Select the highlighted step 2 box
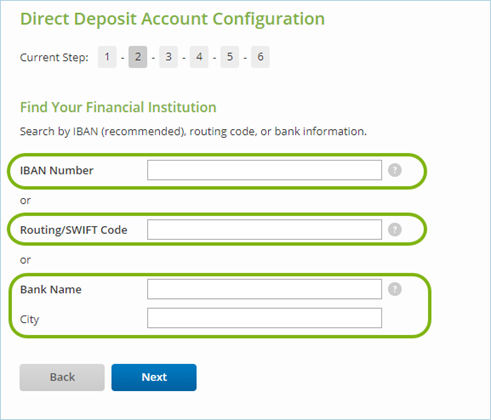The height and width of the screenshot is (420, 491). coord(138,57)
